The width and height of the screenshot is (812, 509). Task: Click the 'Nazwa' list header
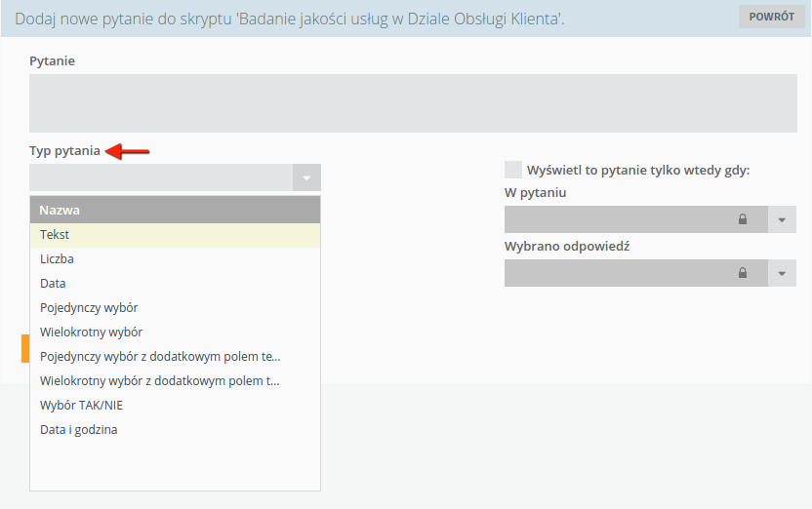pos(175,210)
